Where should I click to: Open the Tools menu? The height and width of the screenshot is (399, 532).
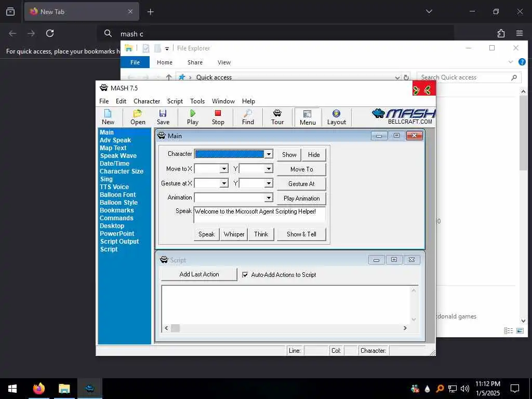pyautogui.click(x=197, y=101)
